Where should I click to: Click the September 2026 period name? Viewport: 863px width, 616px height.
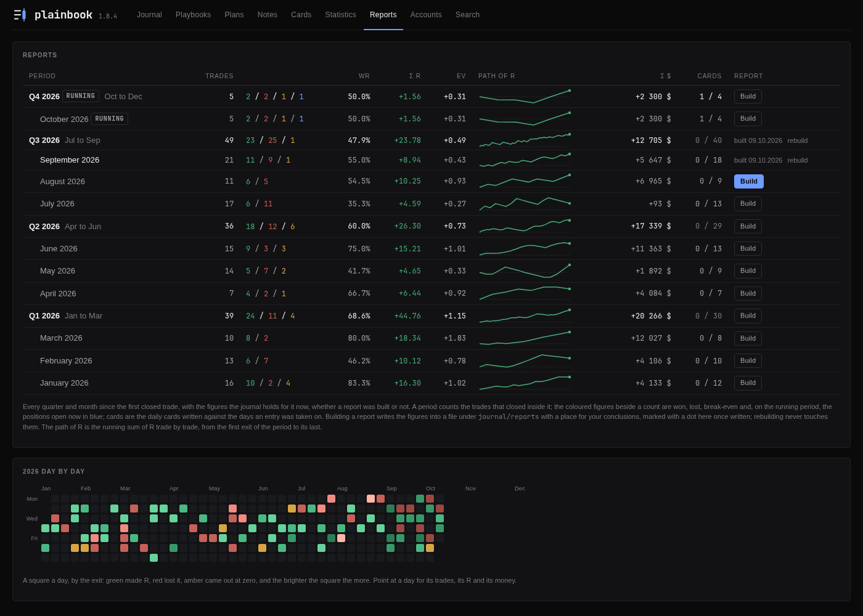coord(70,160)
